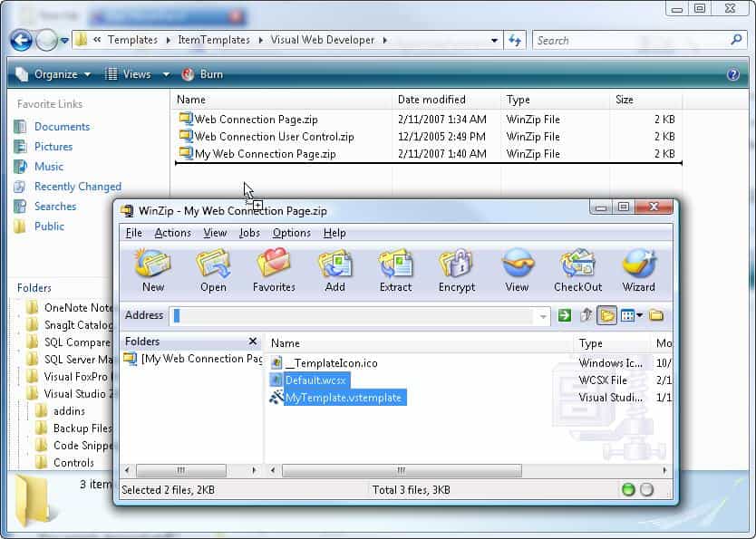Close the WinZip Folders pane
This screenshot has height=539, width=756.
point(253,341)
